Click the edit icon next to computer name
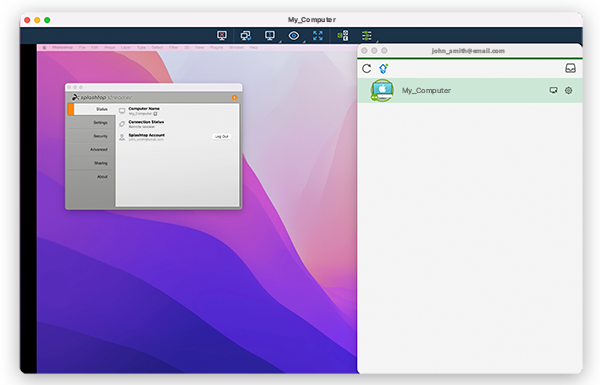The width and height of the screenshot is (600, 385). pos(155,114)
